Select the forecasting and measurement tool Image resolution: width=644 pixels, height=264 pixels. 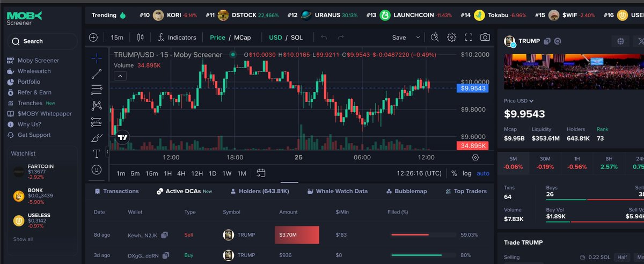pyautogui.click(x=97, y=122)
